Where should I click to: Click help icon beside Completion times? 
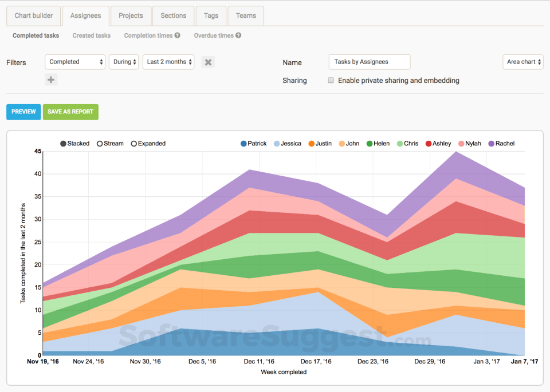[x=178, y=35]
